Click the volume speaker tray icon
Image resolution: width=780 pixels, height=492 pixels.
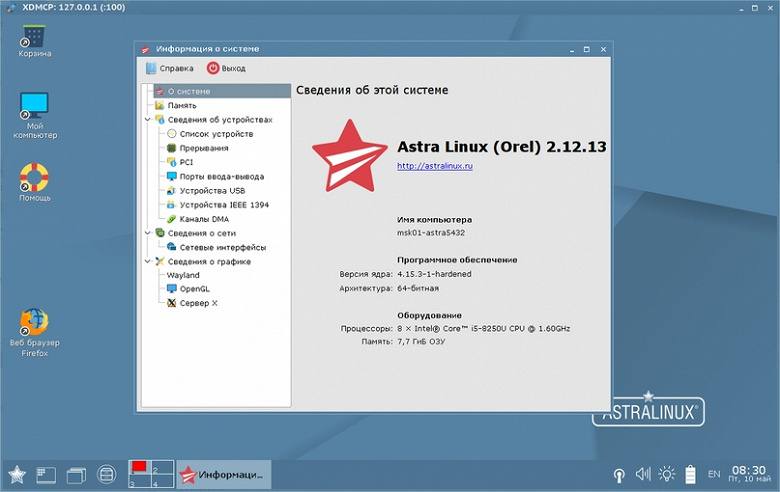point(643,474)
